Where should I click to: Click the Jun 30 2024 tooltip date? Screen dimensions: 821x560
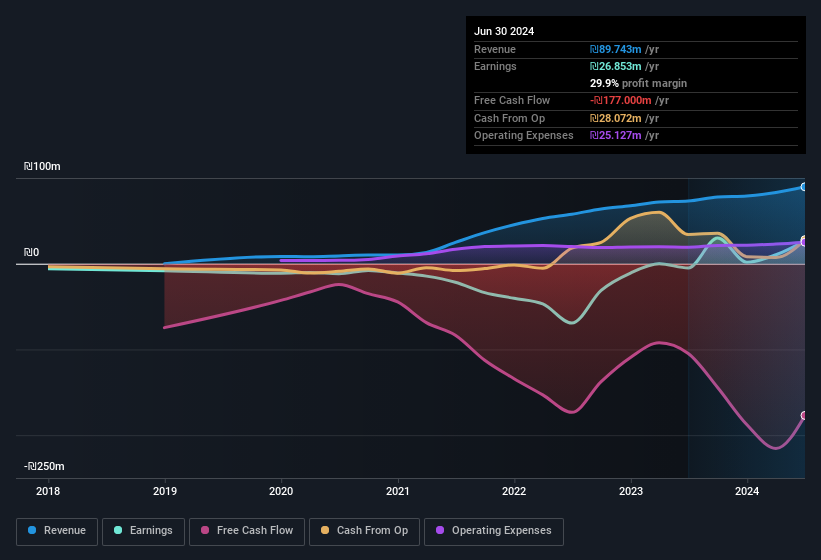pyautogui.click(x=504, y=31)
